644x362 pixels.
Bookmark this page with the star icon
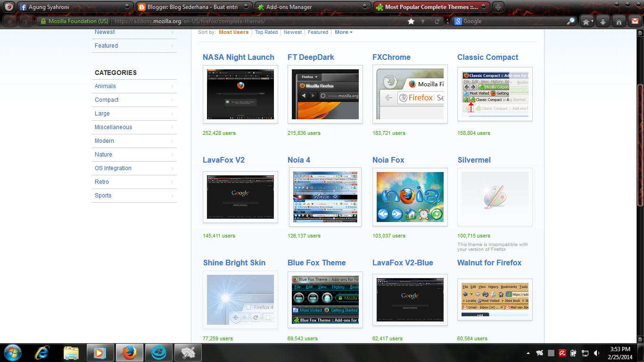point(411,21)
